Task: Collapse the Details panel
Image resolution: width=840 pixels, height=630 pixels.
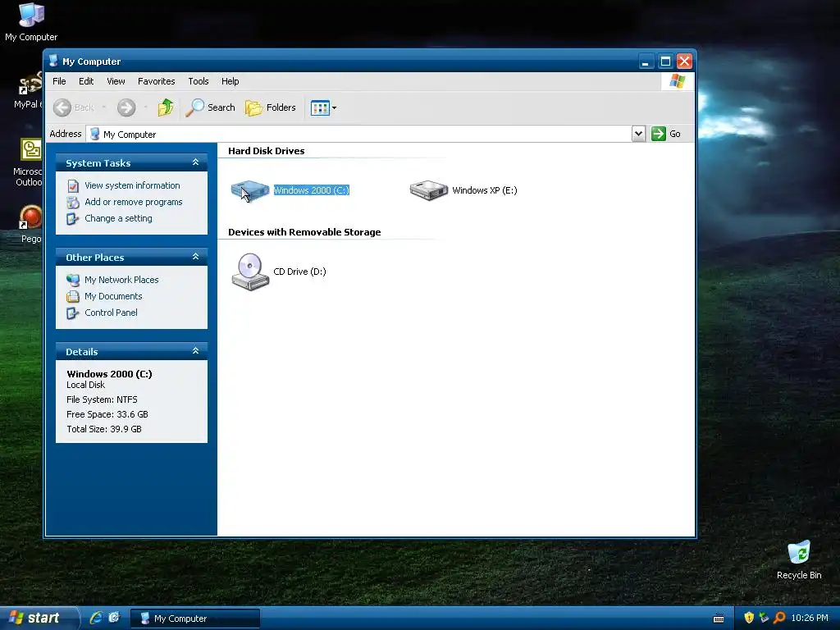Action: pos(195,351)
